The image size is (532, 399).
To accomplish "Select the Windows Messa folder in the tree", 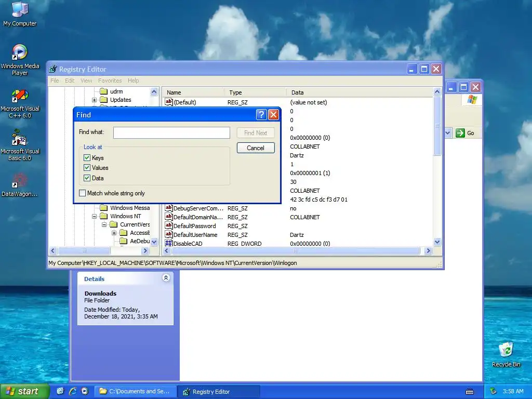I will pyautogui.click(x=125, y=208).
